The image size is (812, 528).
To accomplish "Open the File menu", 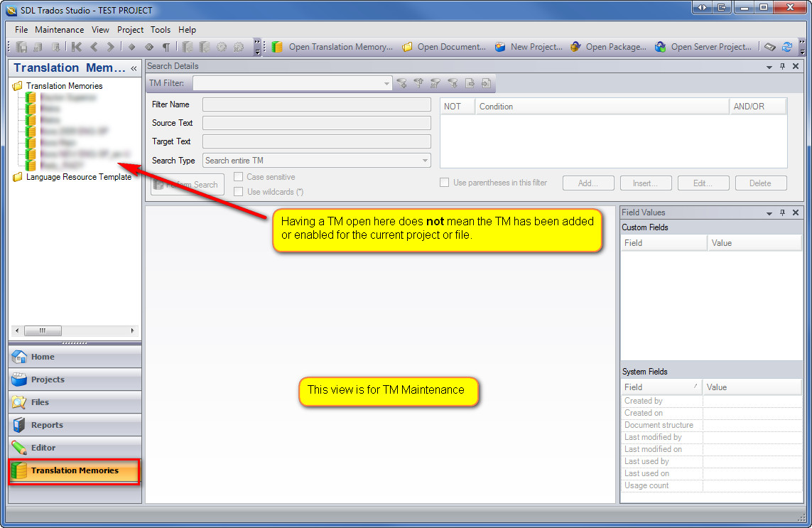I will [21, 30].
